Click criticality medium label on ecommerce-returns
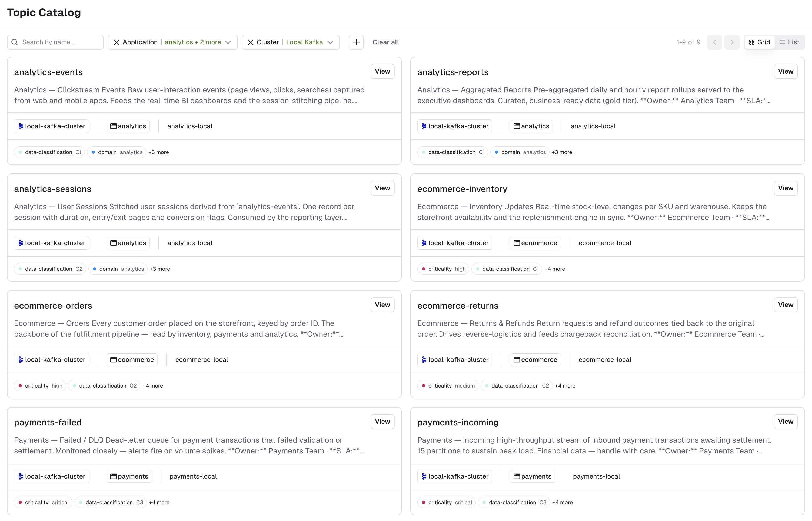This screenshot has width=812, height=521. tap(448, 386)
